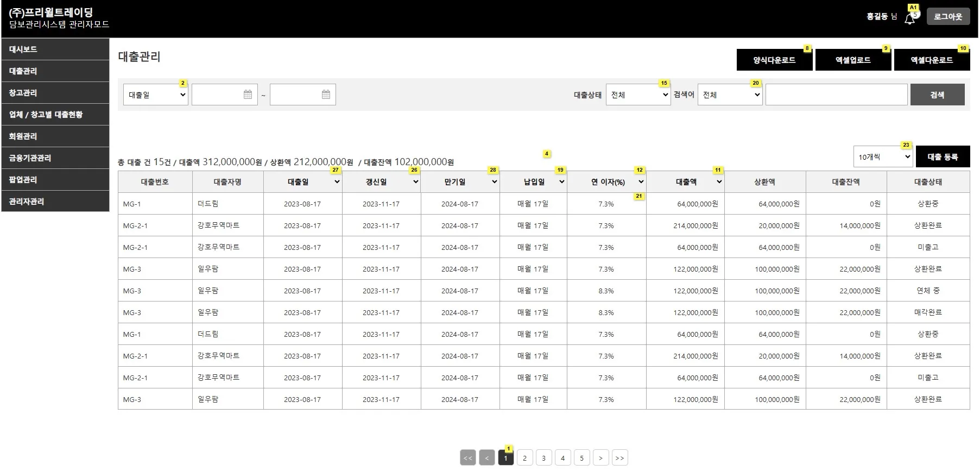
Task: Click 상환액 column header
Action: tap(764, 182)
